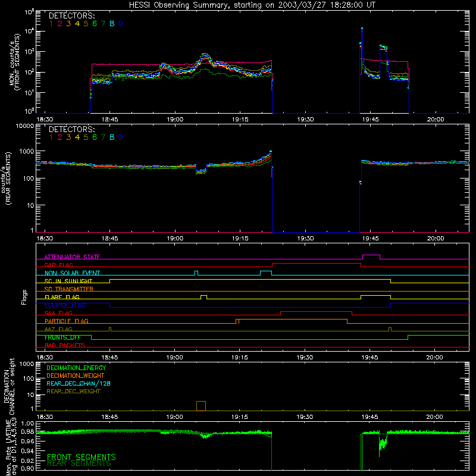Click 19:00 tick below front segments plot

click(175, 120)
